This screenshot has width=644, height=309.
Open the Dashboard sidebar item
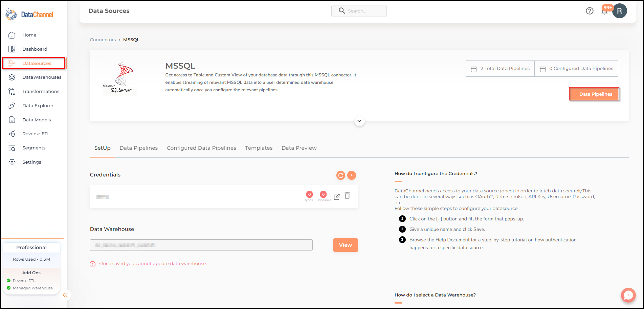(x=35, y=49)
